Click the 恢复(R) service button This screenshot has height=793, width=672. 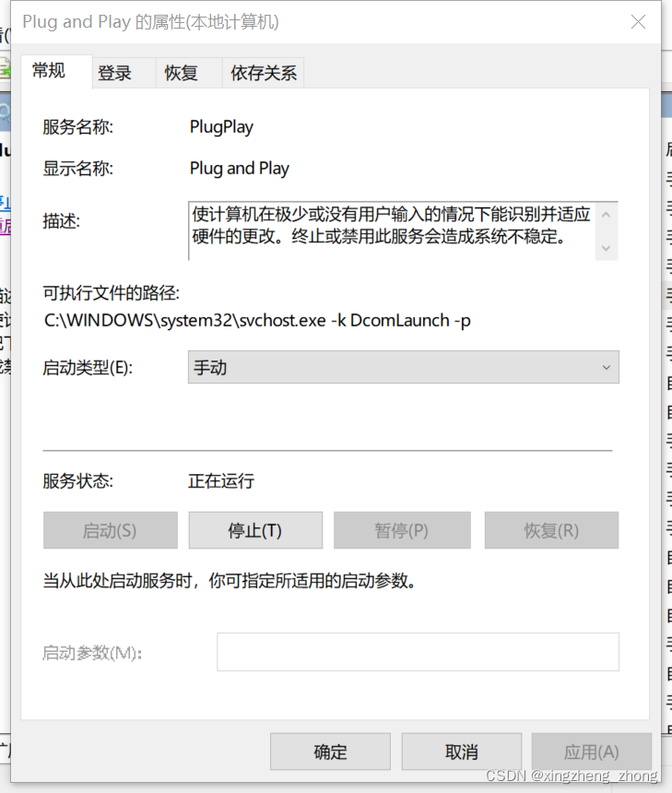point(551,530)
